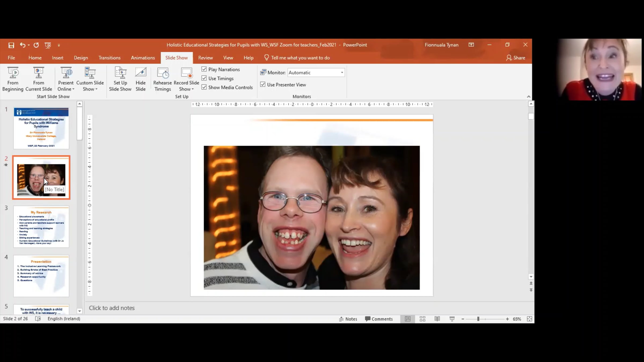
Task: Click the spell check status icon
Action: (x=38, y=319)
